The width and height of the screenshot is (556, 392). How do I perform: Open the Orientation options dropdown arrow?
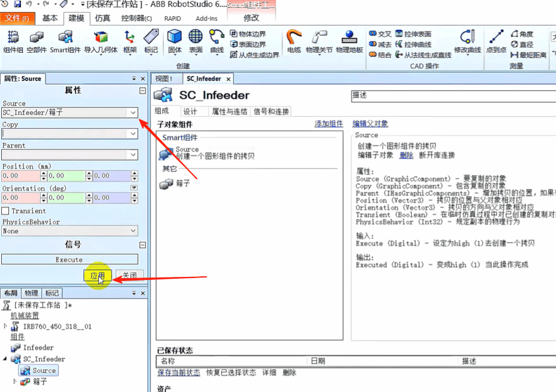[x=134, y=188]
